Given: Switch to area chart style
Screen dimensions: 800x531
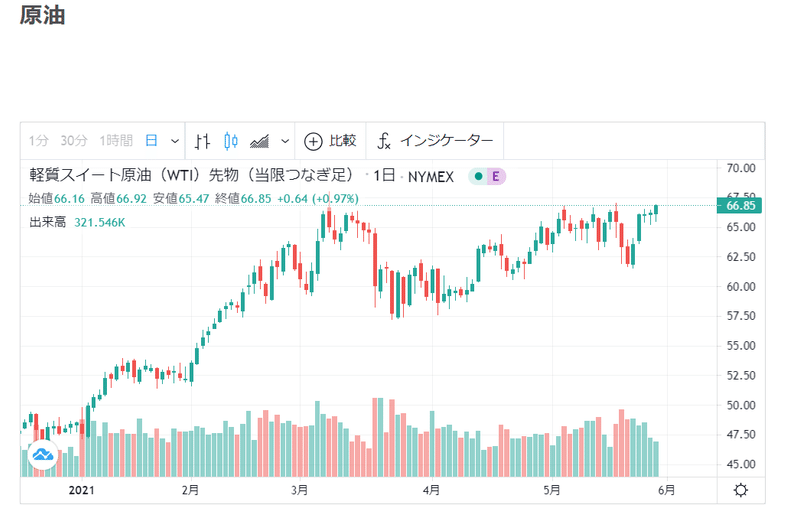Looking at the screenshot, I should point(260,141).
